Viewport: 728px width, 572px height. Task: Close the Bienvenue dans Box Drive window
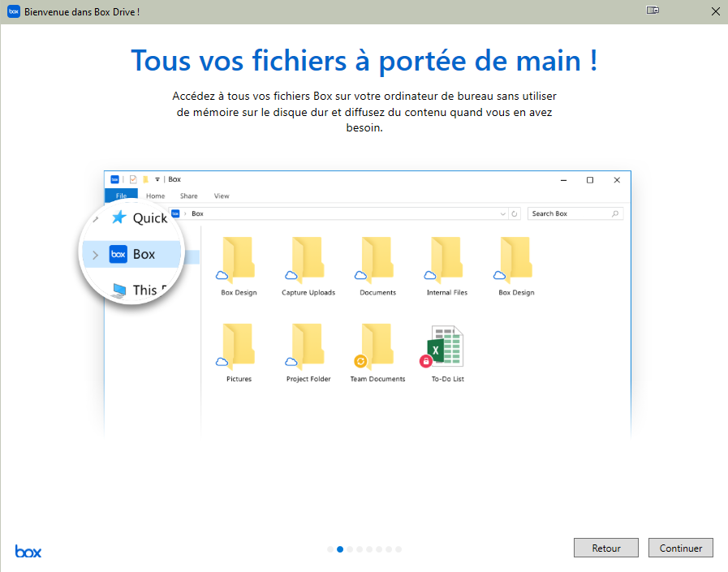pyautogui.click(x=716, y=11)
